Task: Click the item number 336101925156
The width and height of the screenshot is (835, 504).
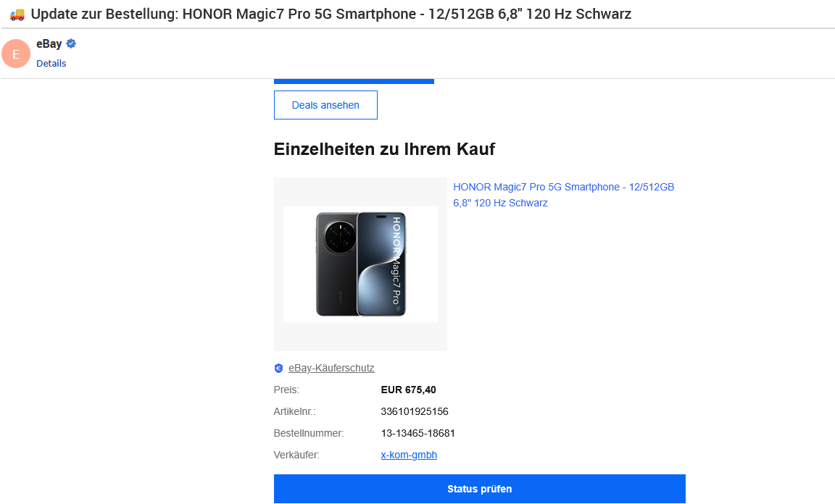Action: pyautogui.click(x=415, y=411)
